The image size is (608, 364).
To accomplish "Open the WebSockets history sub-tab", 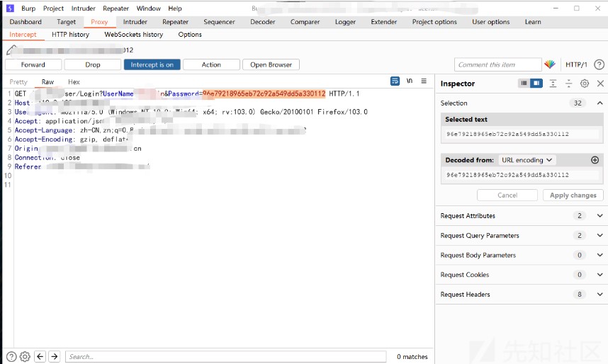I will click(x=134, y=35).
